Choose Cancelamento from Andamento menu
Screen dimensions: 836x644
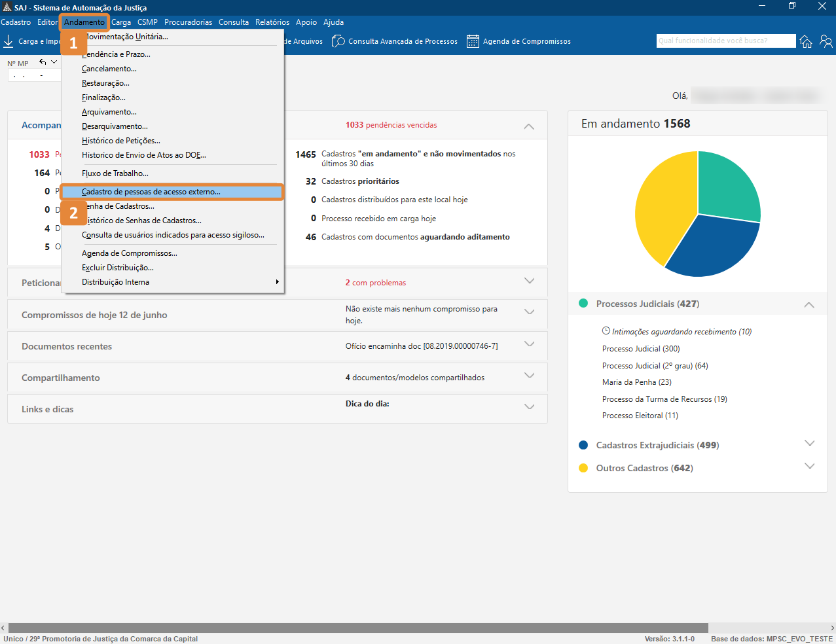[x=172, y=69]
